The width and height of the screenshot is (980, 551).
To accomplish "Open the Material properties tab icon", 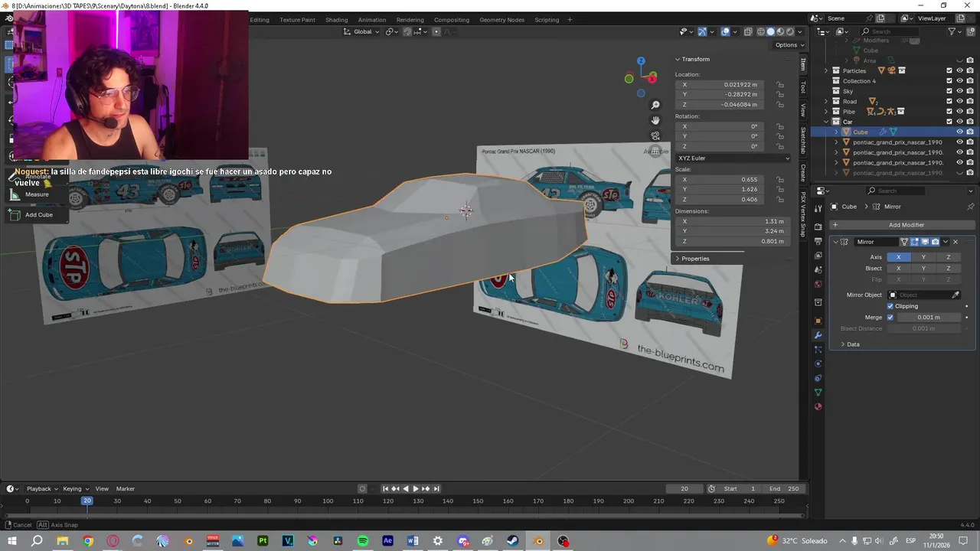I will pos(818,406).
